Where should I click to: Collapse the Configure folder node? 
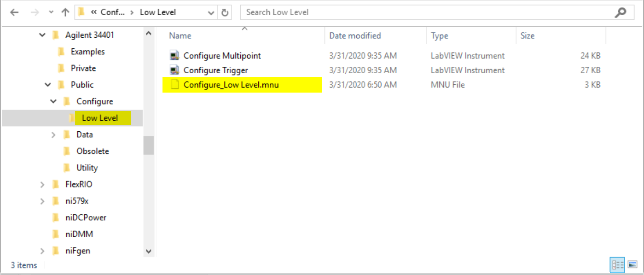tap(53, 101)
